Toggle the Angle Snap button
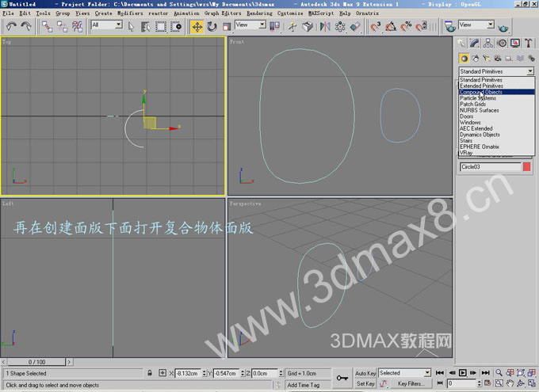This screenshot has width=539, height=392. [391, 26]
